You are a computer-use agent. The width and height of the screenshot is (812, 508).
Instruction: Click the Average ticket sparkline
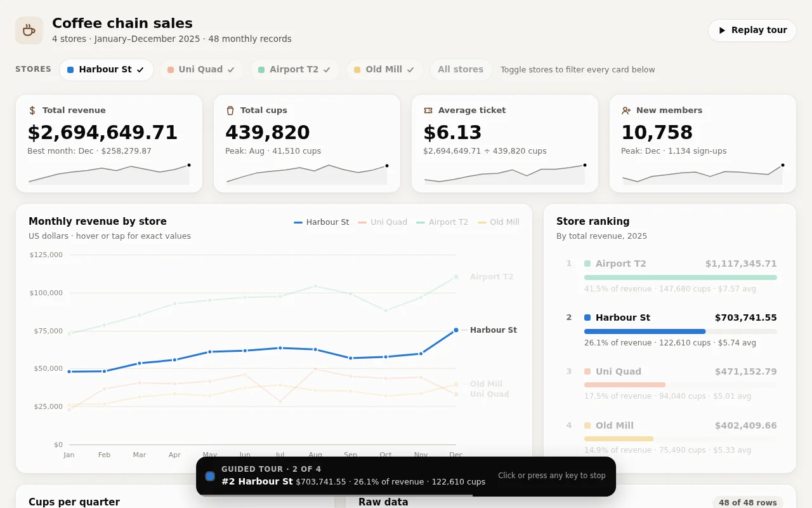coord(505,174)
